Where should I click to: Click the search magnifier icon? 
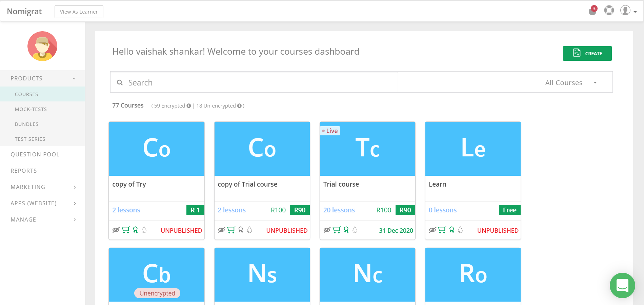pos(120,82)
